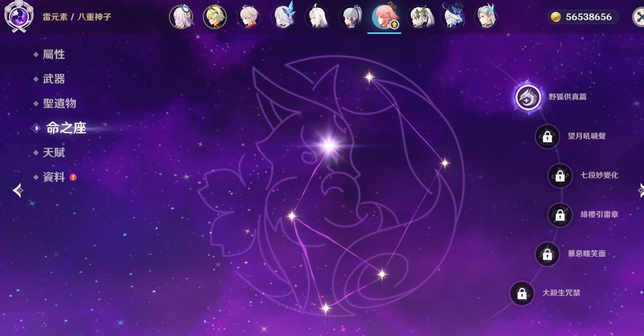Select white-haired avatar with green leaf ornaments
The height and width of the screenshot is (336, 644).
(x=420, y=17)
